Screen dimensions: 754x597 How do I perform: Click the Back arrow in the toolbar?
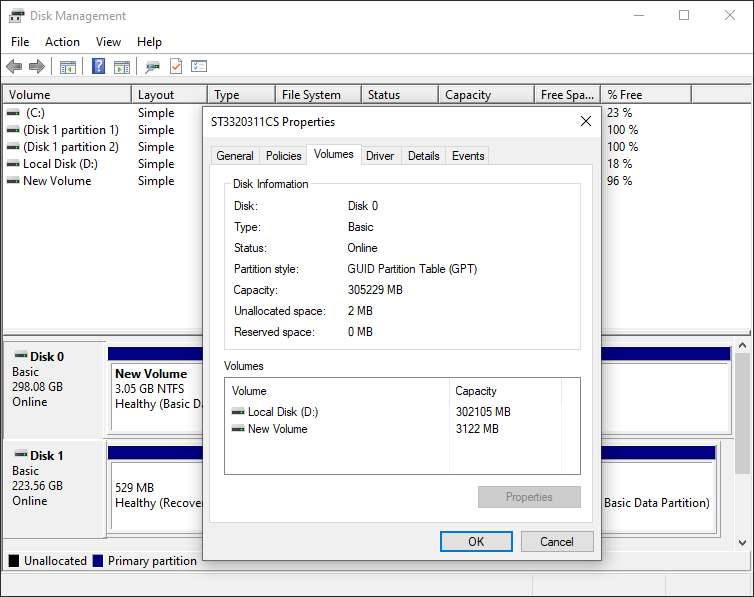(x=14, y=67)
